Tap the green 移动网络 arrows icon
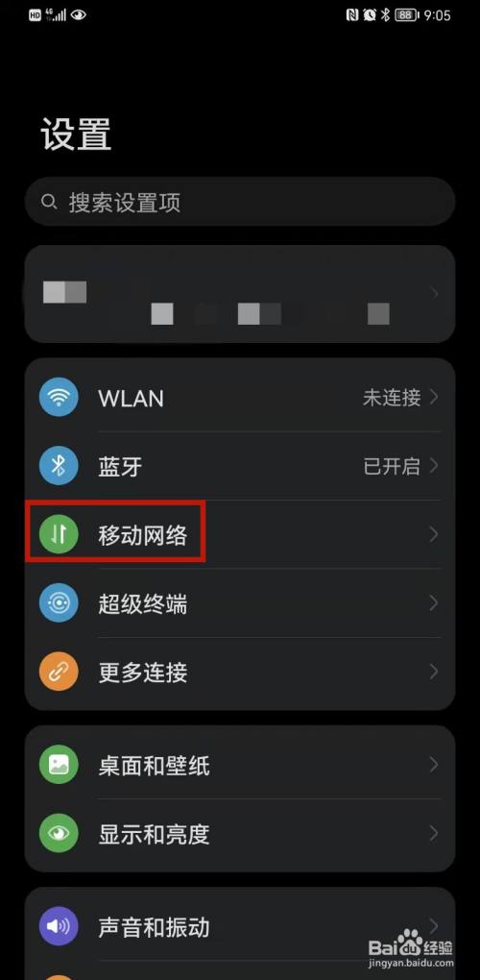 (59, 534)
